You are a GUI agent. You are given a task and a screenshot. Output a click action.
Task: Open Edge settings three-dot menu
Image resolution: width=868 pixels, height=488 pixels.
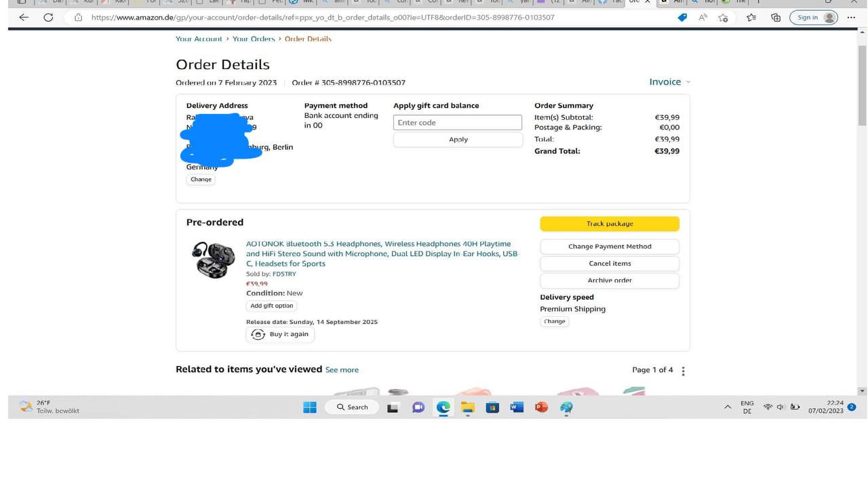(852, 18)
